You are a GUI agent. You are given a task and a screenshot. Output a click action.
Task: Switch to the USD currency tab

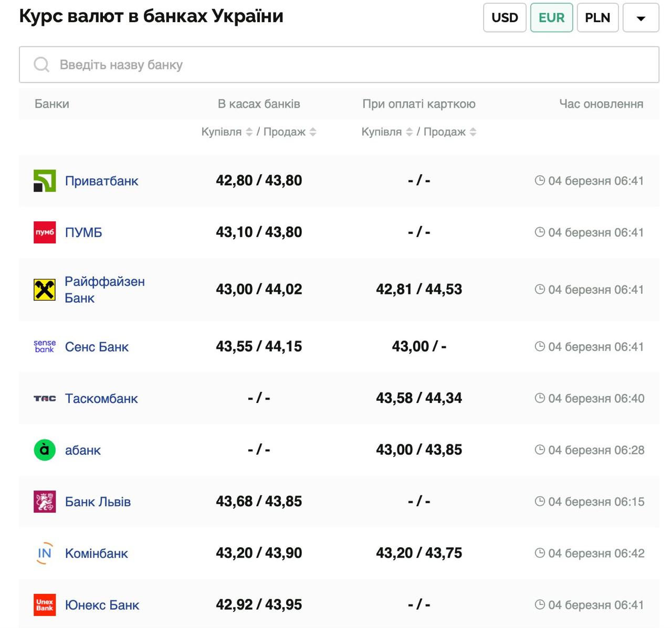pyautogui.click(x=505, y=18)
